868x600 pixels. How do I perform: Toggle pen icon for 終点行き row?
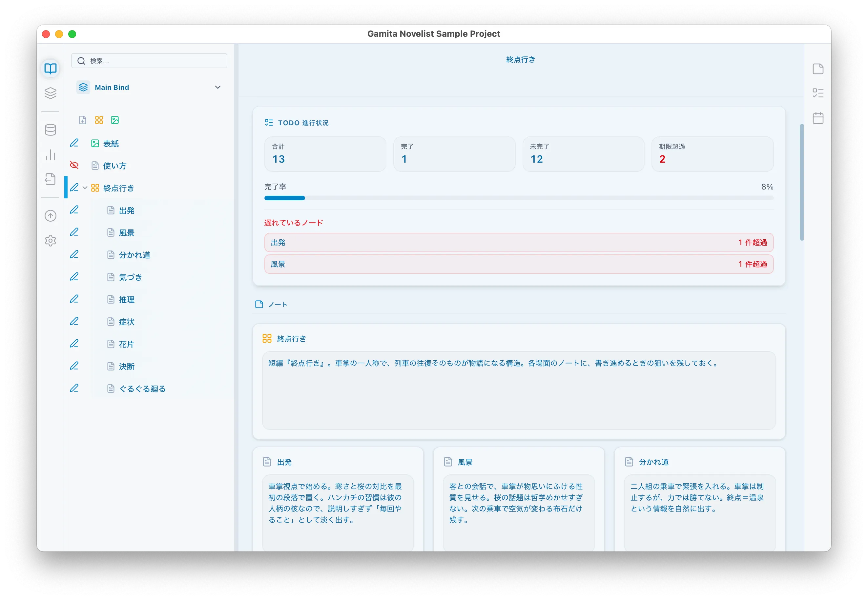click(74, 188)
